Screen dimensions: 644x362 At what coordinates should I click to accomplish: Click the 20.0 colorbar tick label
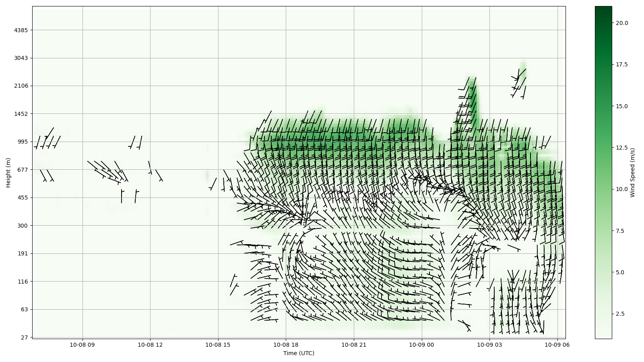(621, 23)
